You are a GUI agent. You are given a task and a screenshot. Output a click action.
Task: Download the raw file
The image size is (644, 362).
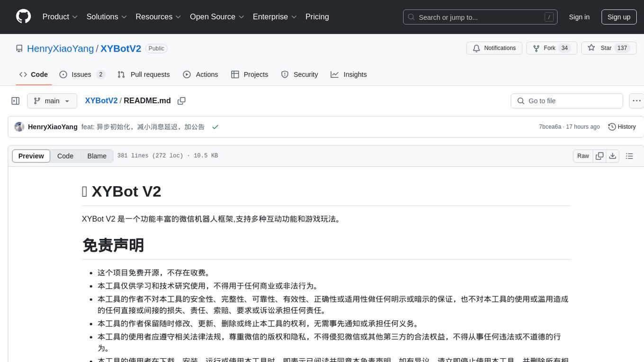point(612,156)
